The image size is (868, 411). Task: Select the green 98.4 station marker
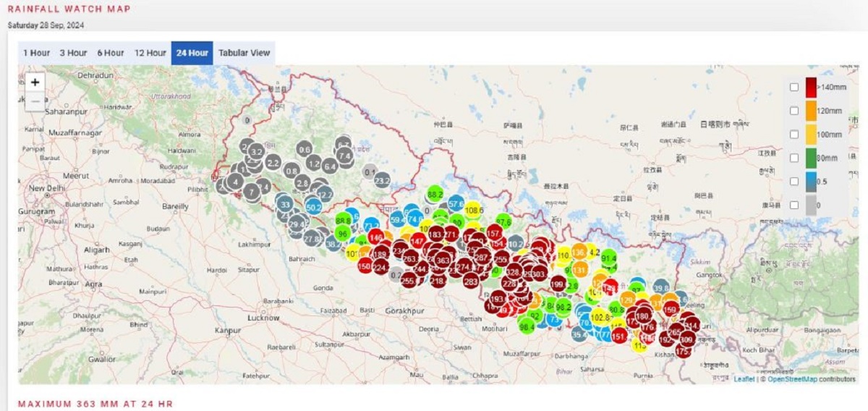[527, 327]
